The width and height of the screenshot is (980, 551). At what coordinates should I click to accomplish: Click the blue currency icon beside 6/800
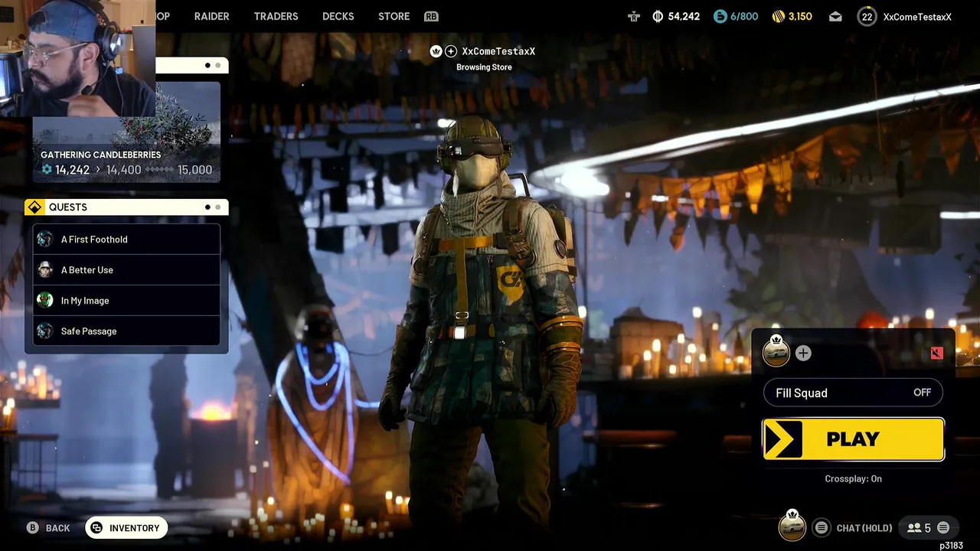[x=720, y=16]
